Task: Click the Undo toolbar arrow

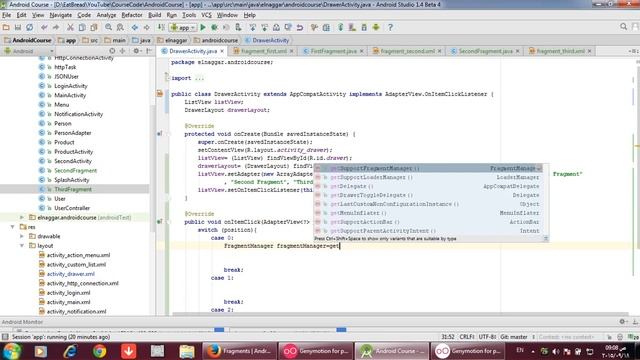Action: click(x=44, y=27)
